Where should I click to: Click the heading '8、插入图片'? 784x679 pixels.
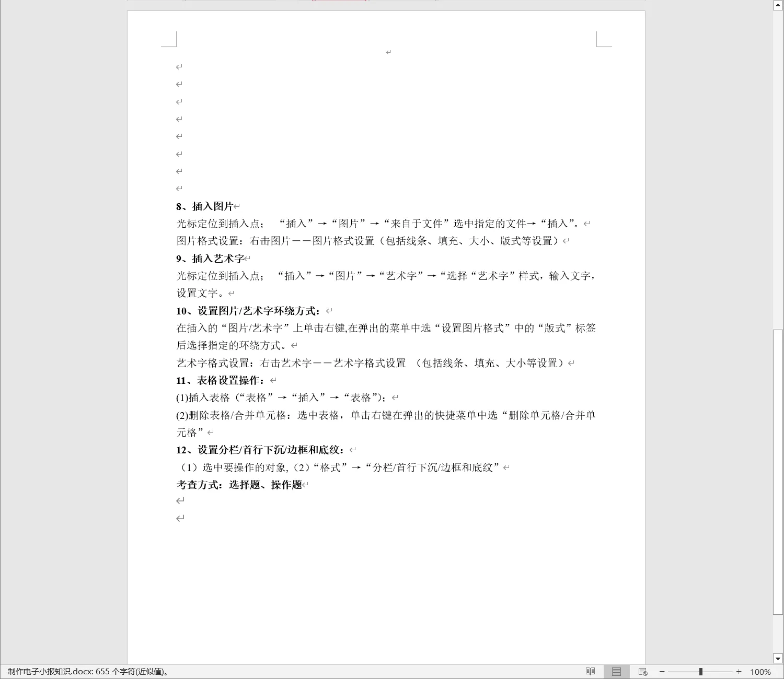coord(204,206)
